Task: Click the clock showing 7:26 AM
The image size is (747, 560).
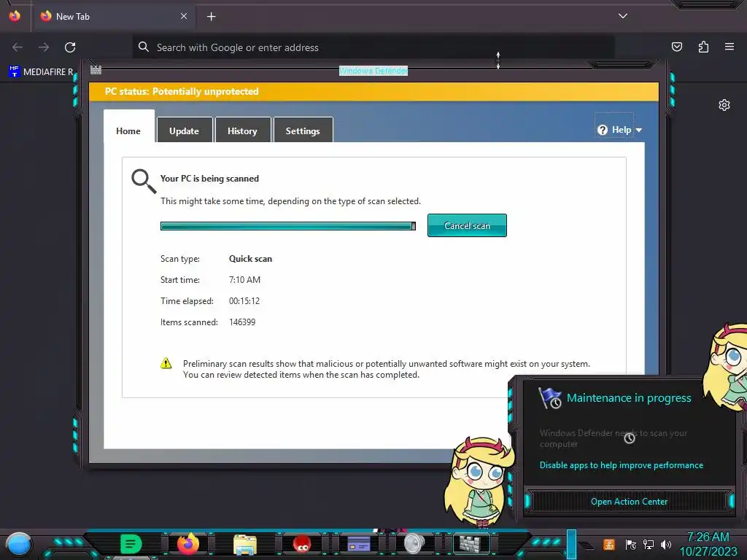Action: pos(708,537)
